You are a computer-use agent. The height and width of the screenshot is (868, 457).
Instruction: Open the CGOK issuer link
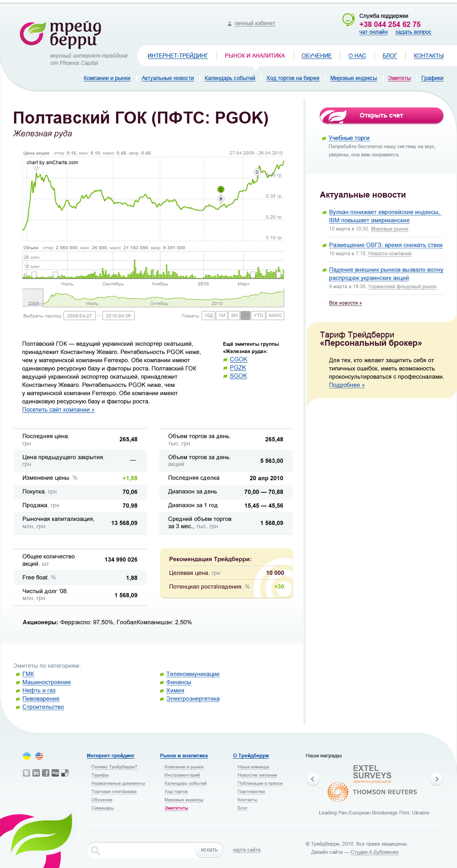pos(239,359)
